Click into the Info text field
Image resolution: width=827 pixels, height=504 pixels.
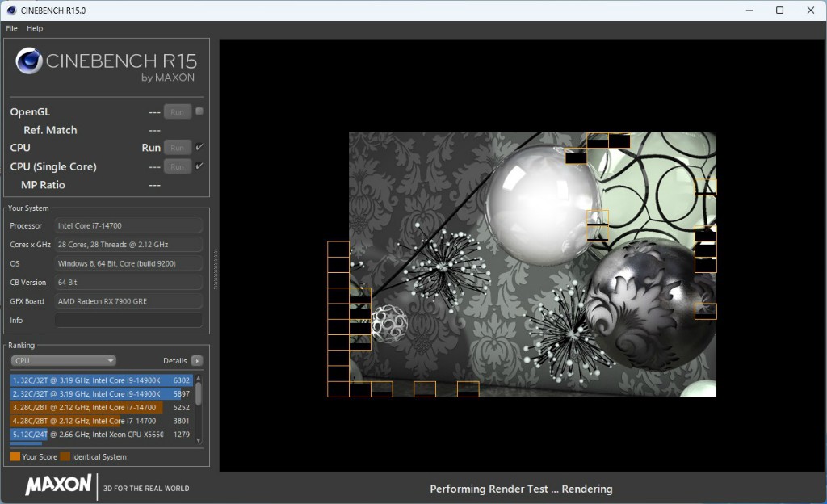tap(128, 321)
